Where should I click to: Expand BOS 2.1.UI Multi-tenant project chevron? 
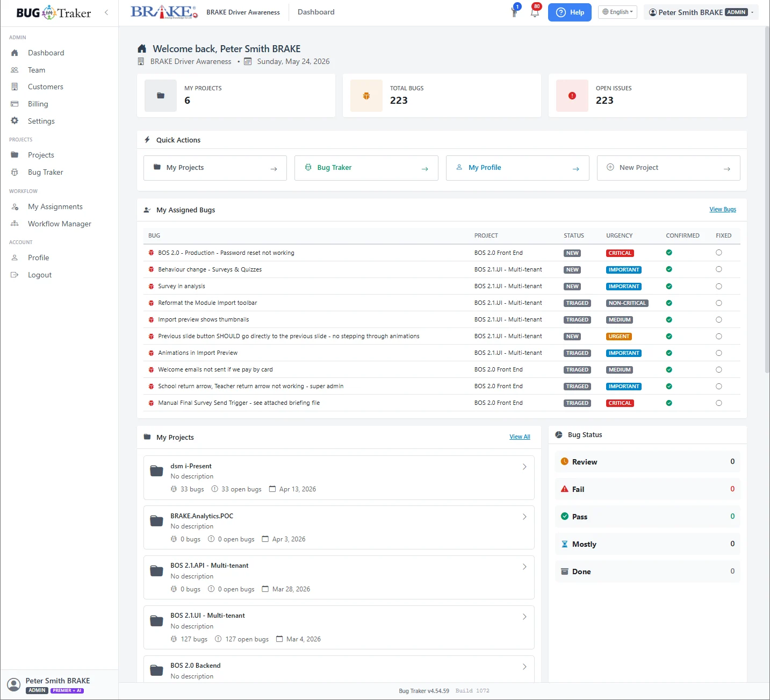(x=524, y=617)
